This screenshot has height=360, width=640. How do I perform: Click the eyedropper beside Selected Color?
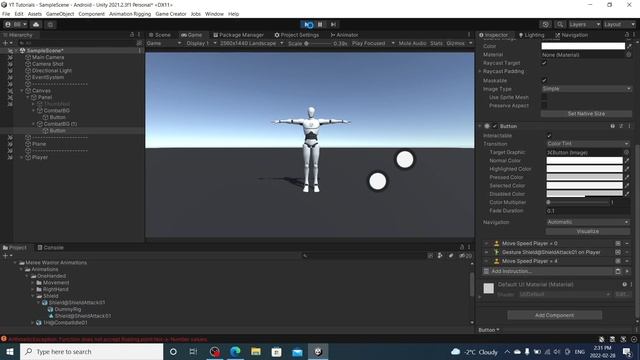click(627, 186)
